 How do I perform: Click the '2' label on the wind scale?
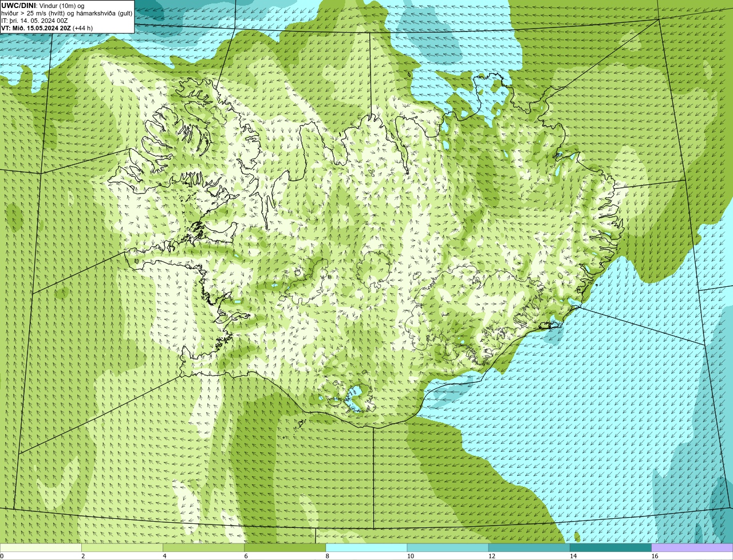[x=84, y=556]
